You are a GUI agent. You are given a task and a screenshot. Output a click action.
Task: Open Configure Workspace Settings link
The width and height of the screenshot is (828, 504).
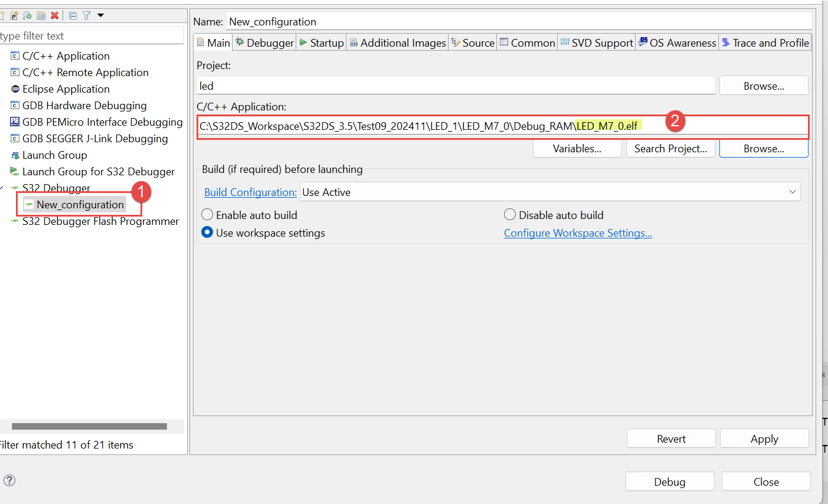(578, 233)
